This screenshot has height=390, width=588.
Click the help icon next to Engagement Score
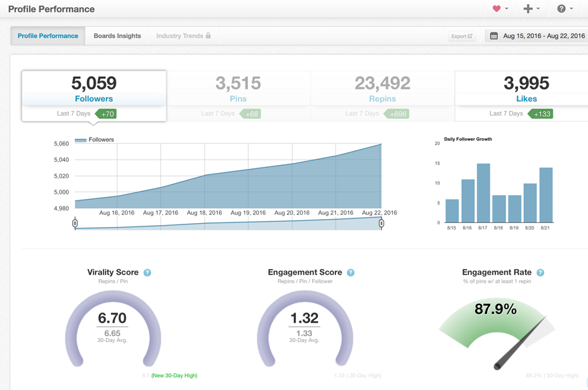pos(350,272)
